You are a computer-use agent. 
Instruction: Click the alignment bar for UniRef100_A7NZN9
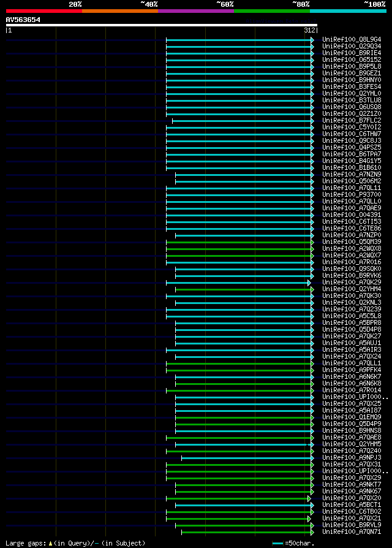245,175
